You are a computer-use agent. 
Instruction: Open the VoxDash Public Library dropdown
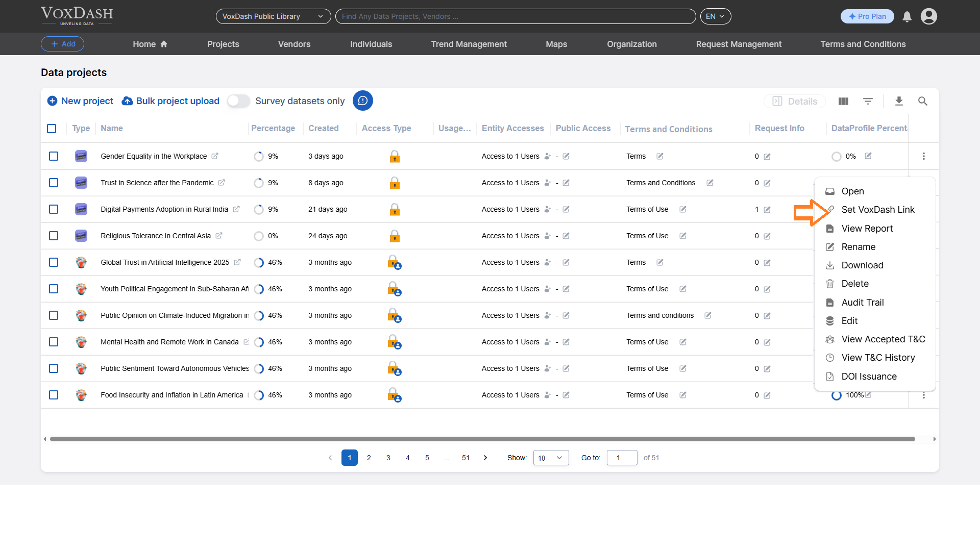(273, 16)
